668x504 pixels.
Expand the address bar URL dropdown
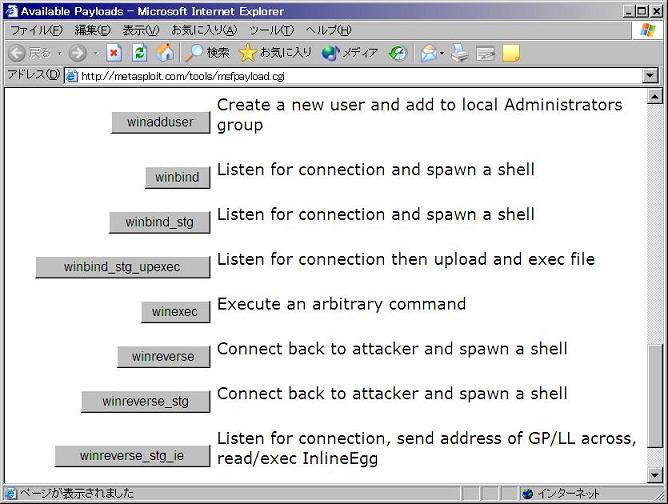click(649, 76)
